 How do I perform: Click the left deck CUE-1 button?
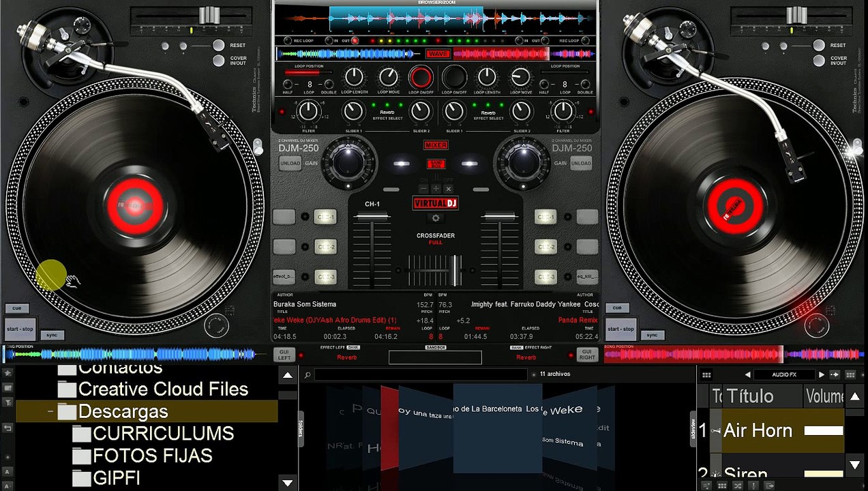point(326,217)
